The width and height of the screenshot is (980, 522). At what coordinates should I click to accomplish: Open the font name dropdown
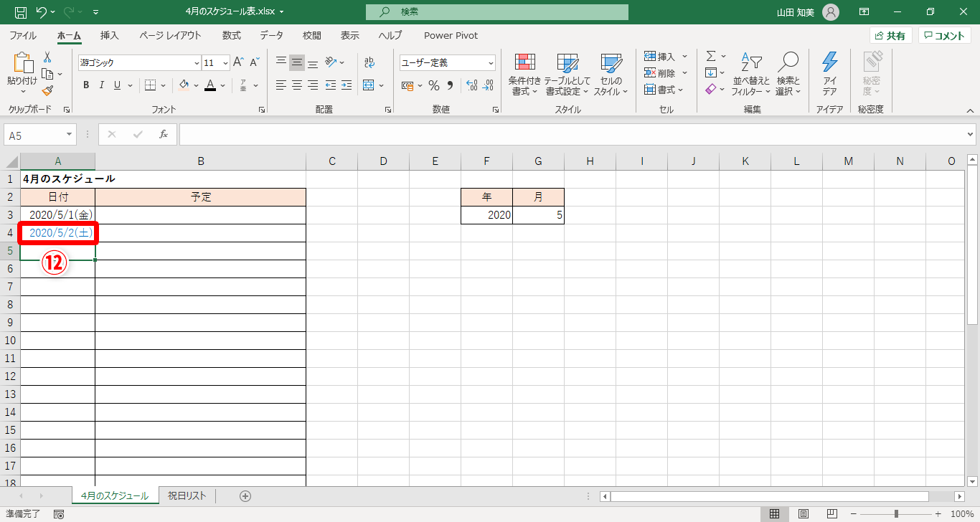(196, 63)
